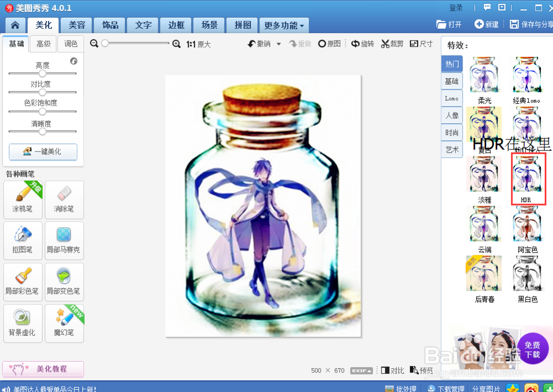Open the 场景 scenes tab
Screen dimensions: 553x392
[x=210, y=25]
